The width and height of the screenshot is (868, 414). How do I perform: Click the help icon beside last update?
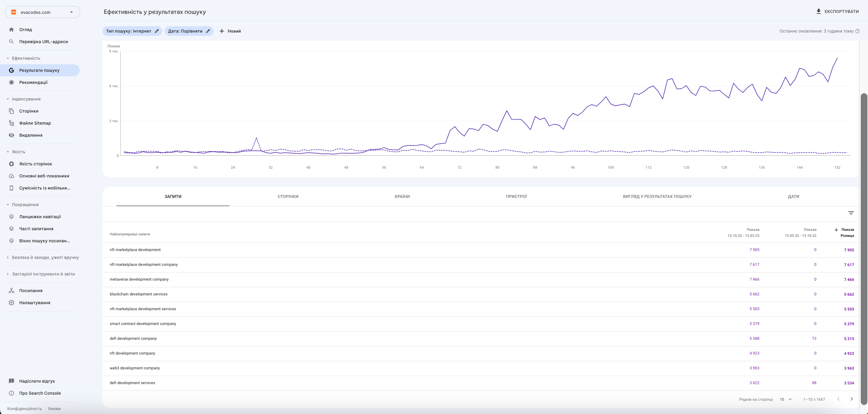point(857,31)
